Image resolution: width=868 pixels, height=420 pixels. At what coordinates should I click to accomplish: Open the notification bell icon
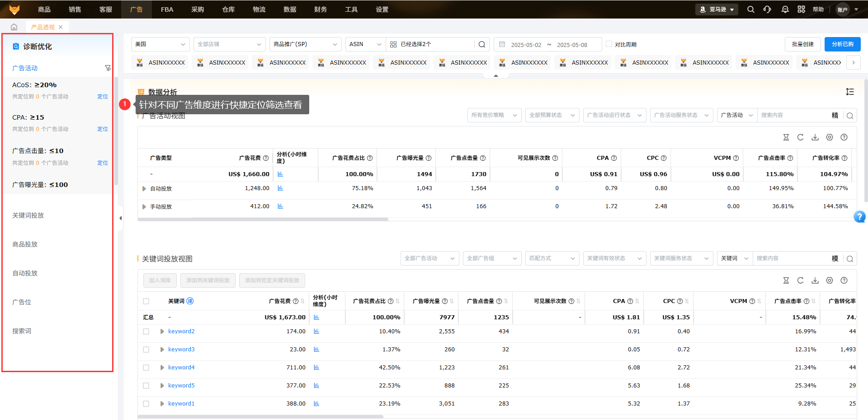[785, 9]
